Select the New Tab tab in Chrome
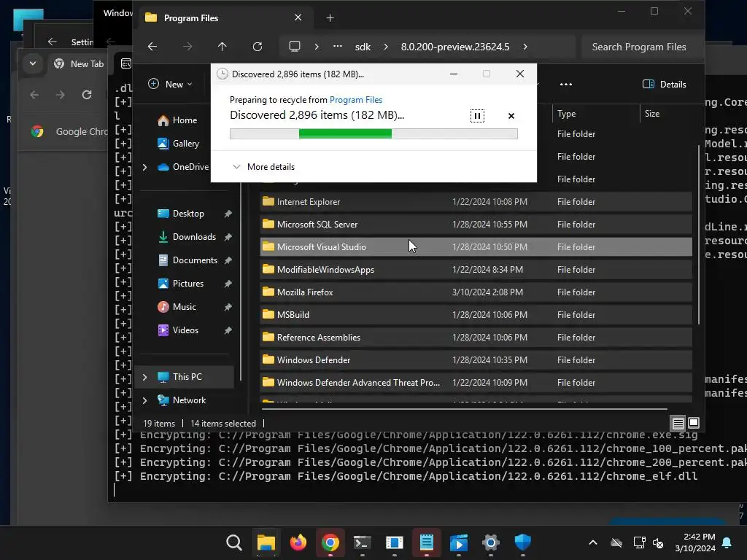 pos(79,64)
